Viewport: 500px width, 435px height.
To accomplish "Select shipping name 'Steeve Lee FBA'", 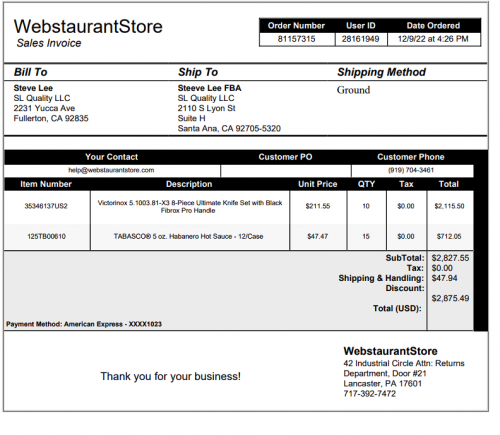I will 210,88.
